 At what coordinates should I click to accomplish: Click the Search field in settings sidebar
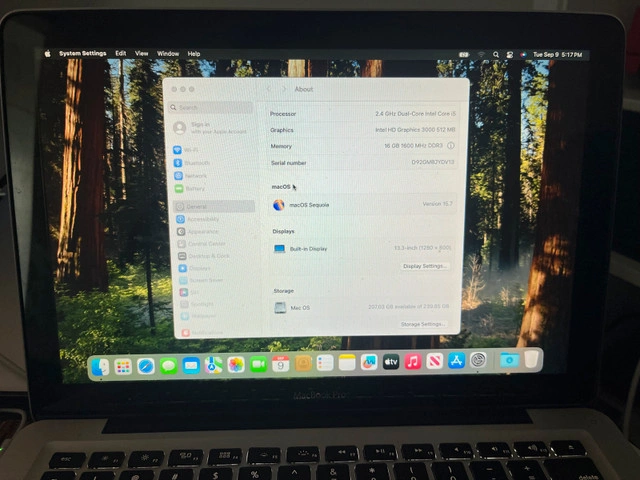pyautogui.click(x=211, y=107)
